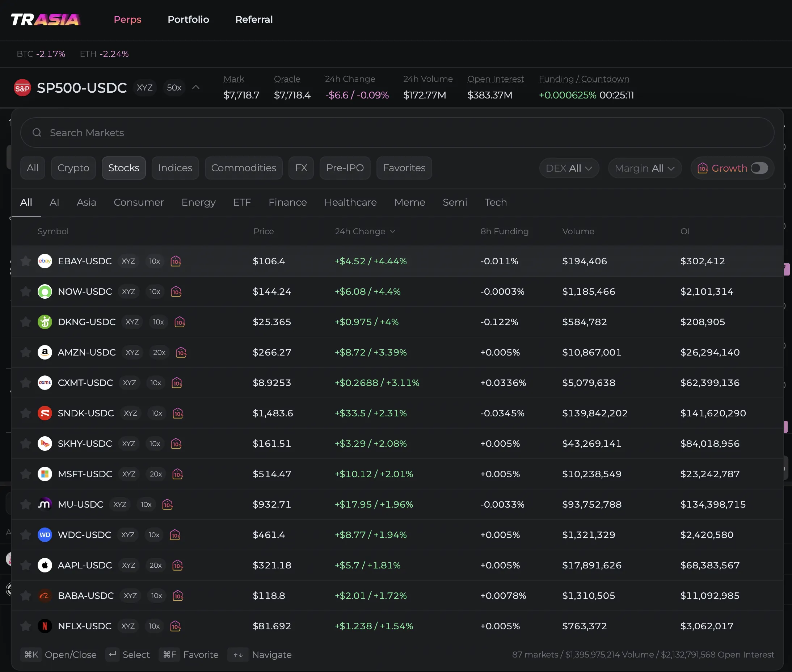Viewport: 792px width, 672px height.
Task: Add AAPL-USDC to favorites via star
Action: (26, 565)
